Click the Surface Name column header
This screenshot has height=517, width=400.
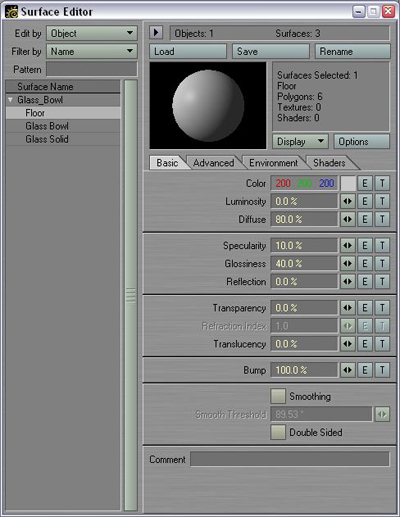point(63,87)
